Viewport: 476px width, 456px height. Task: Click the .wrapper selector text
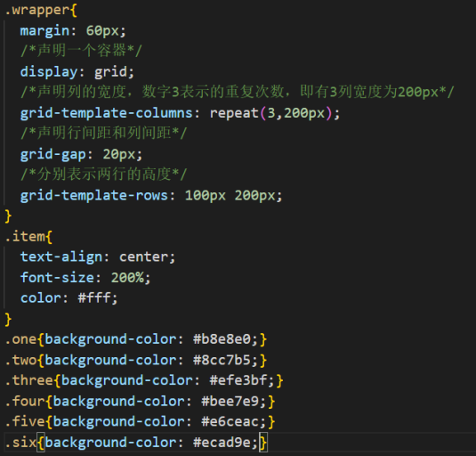(x=37, y=11)
